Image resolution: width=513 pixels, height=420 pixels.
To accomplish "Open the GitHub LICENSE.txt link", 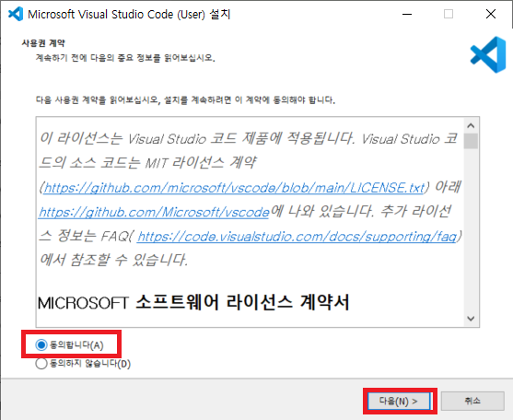I will [234, 188].
